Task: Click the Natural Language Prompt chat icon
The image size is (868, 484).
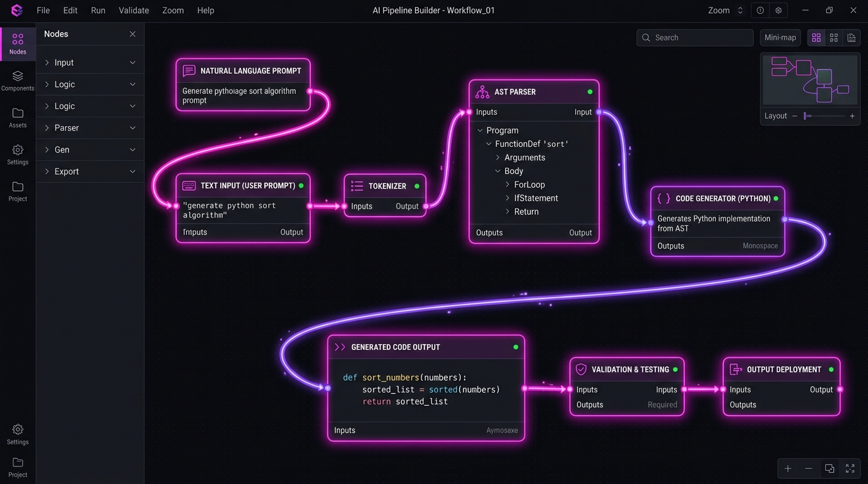Action: tap(189, 71)
